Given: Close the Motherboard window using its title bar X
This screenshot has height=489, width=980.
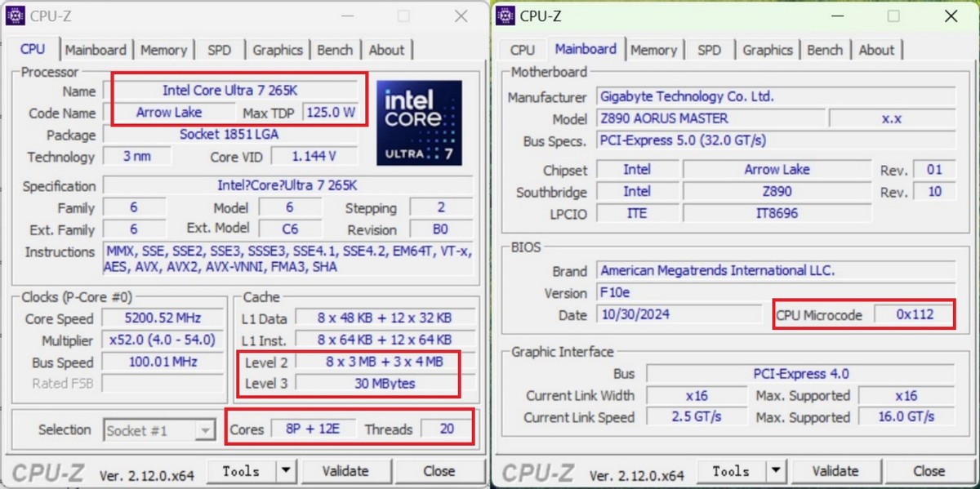Looking at the screenshot, I should (951, 16).
